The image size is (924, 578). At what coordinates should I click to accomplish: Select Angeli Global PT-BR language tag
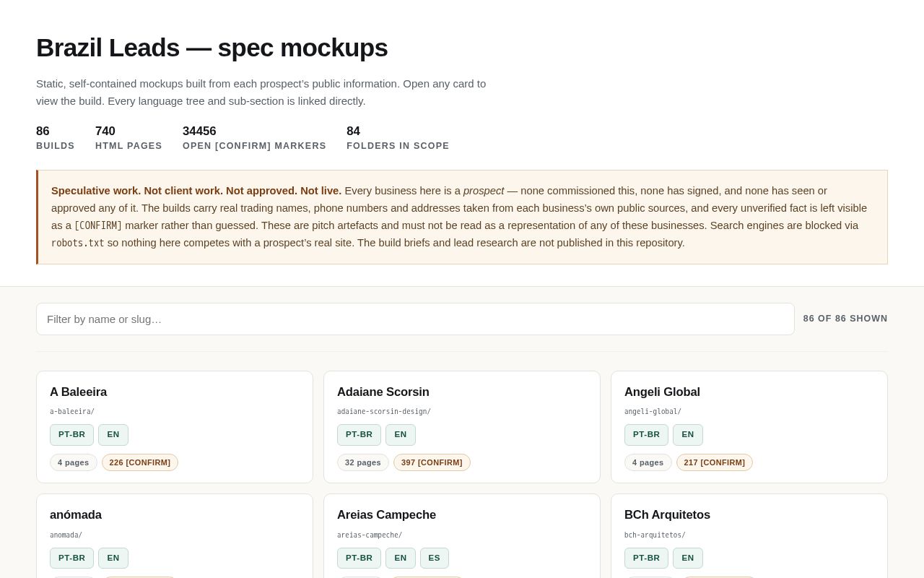point(646,434)
